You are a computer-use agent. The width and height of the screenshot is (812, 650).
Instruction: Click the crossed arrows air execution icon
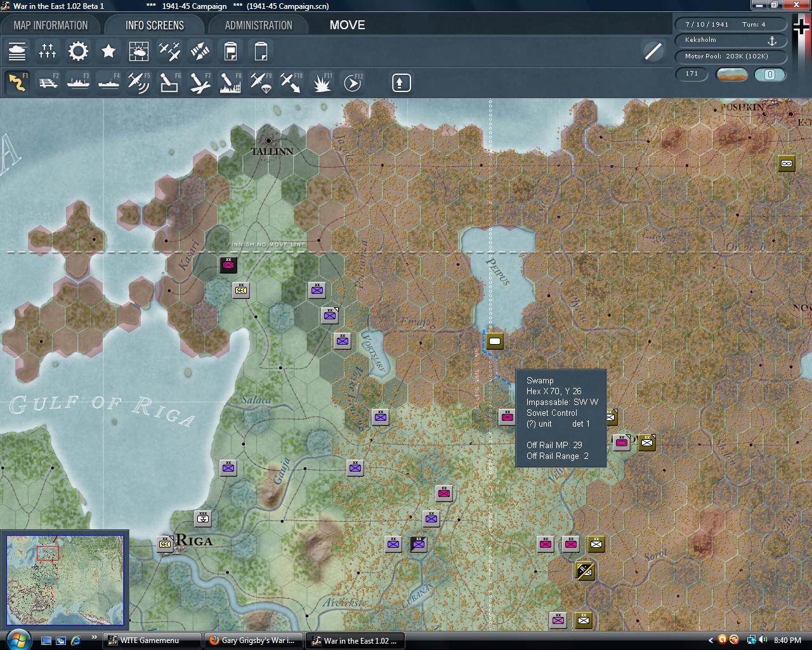200,51
